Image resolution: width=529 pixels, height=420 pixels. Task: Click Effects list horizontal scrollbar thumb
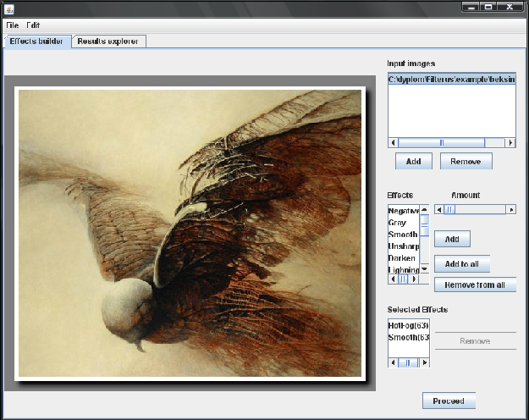(x=403, y=279)
